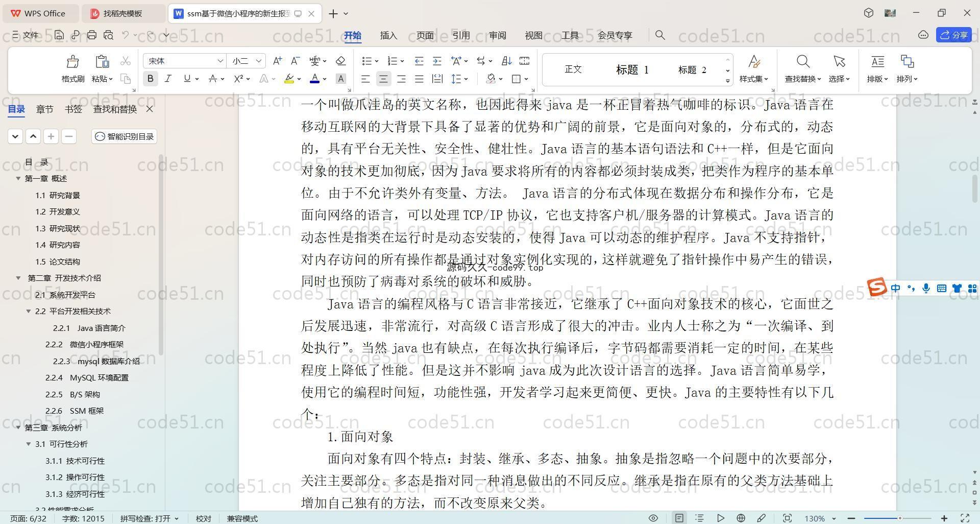Image resolution: width=980 pixels, height=524 pixels.
Task: Open the ribbon search magnifier icon
Action: pos(660,35)
